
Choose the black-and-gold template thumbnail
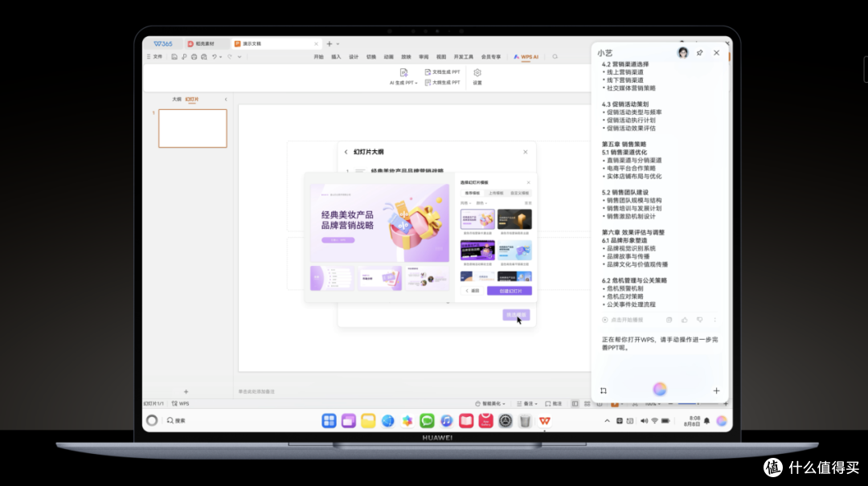(x=514, y=219)
